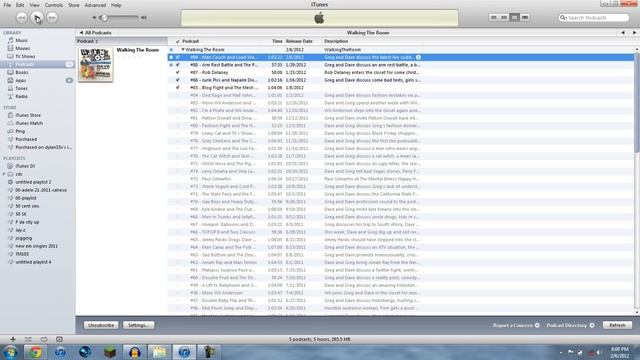The width and height of the screenshot is (640, 360).
Task: Open Music library in sidebar
Action: coord(21,40)
